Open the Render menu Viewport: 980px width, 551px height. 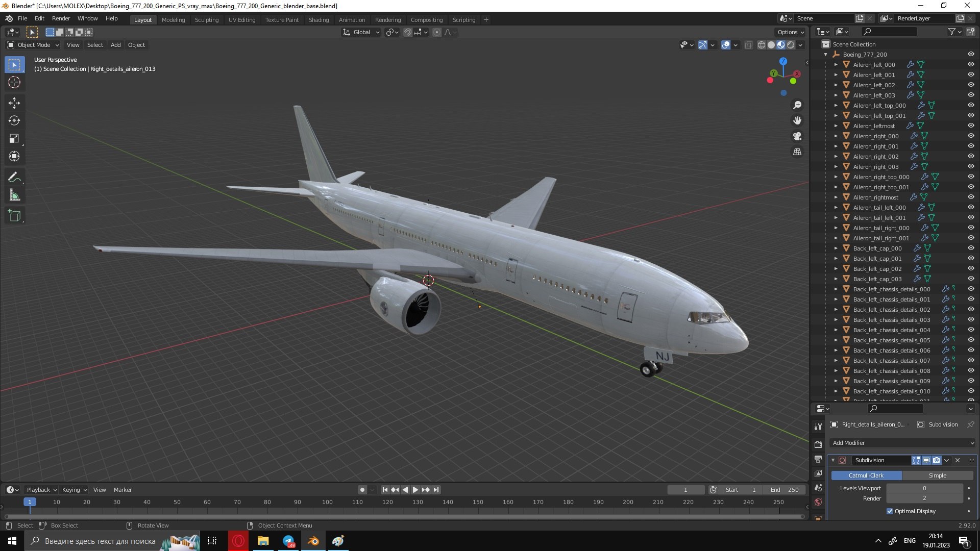[61, 18]
